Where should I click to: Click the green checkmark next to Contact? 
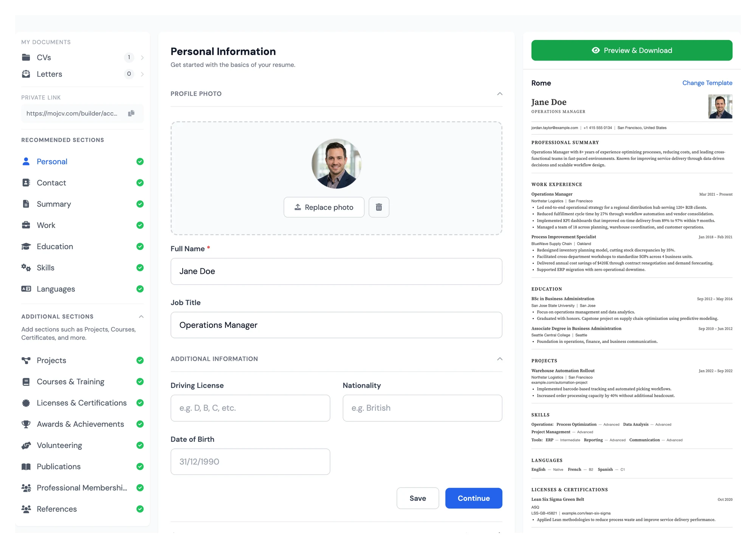(x=140, y=183)
